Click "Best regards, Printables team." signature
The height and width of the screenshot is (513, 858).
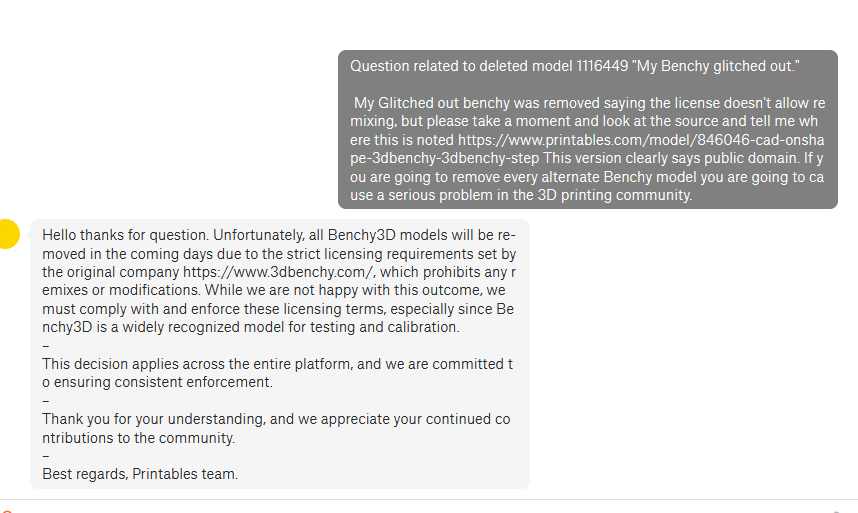[x=140, y=474]
